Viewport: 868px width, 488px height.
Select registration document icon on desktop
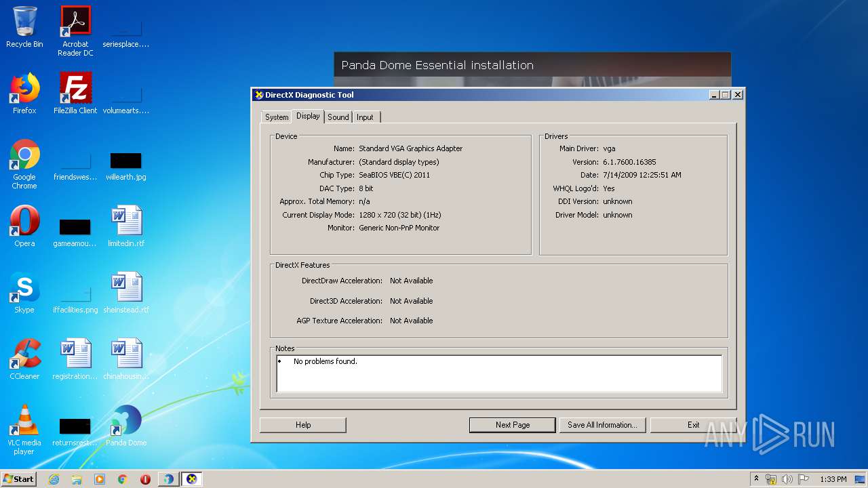pos(75,359)
